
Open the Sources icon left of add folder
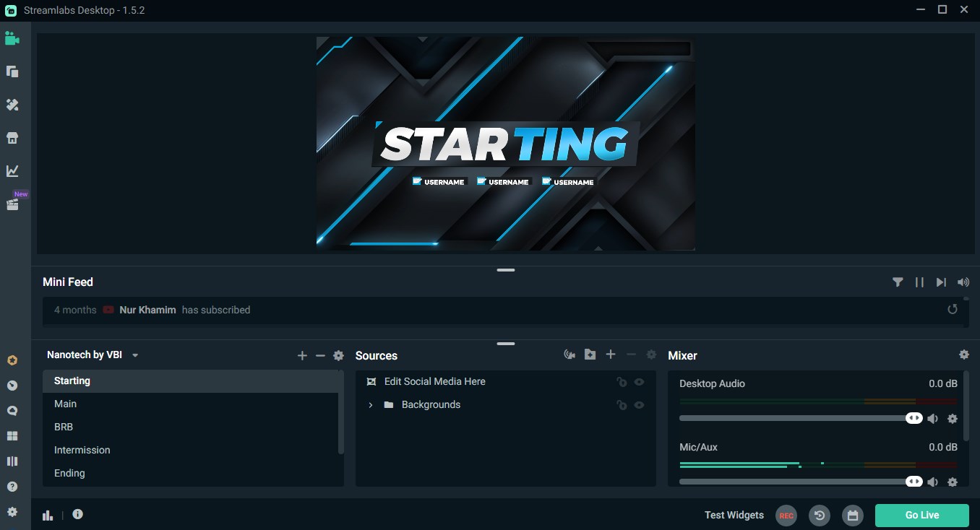click(x=569, y=355)
